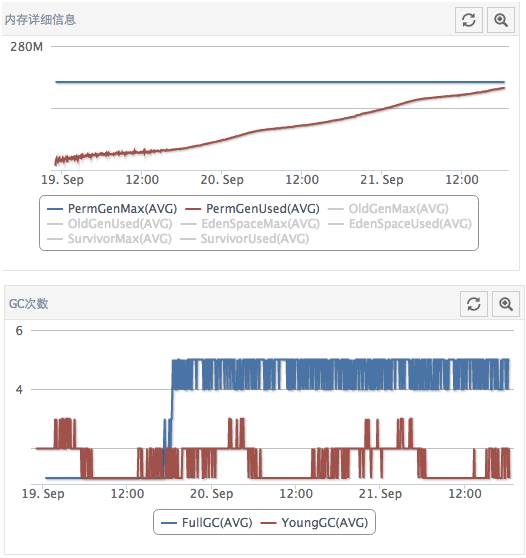This screenshot has width=526, height=558.
Task: Refresh the 内存详细信息 memory chart
Action: (469, 20)
